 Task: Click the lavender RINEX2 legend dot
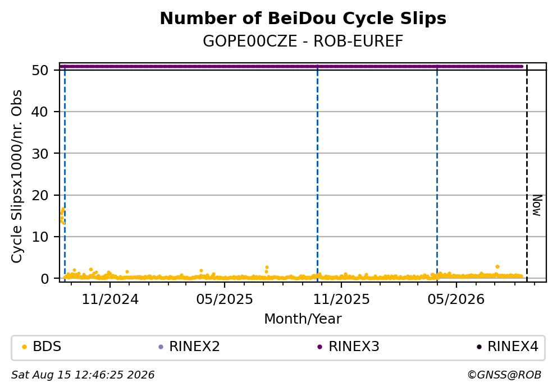click(161, 347)
